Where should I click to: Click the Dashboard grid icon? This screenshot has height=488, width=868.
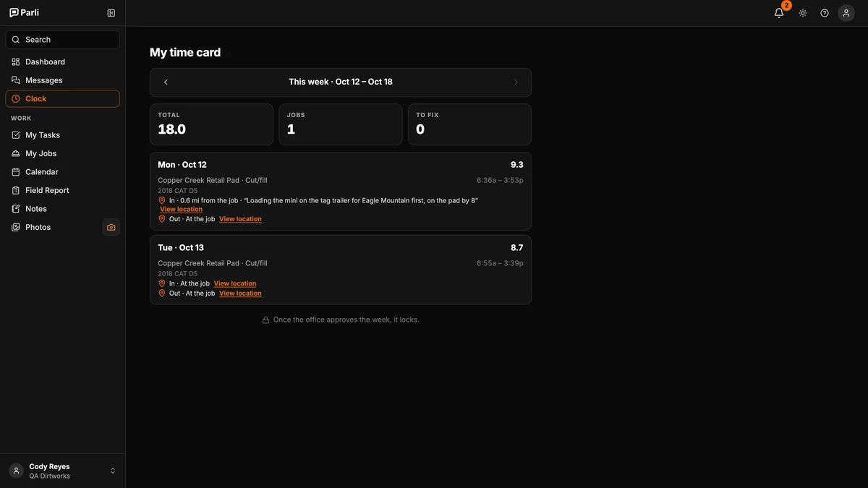tap(16, 62)
